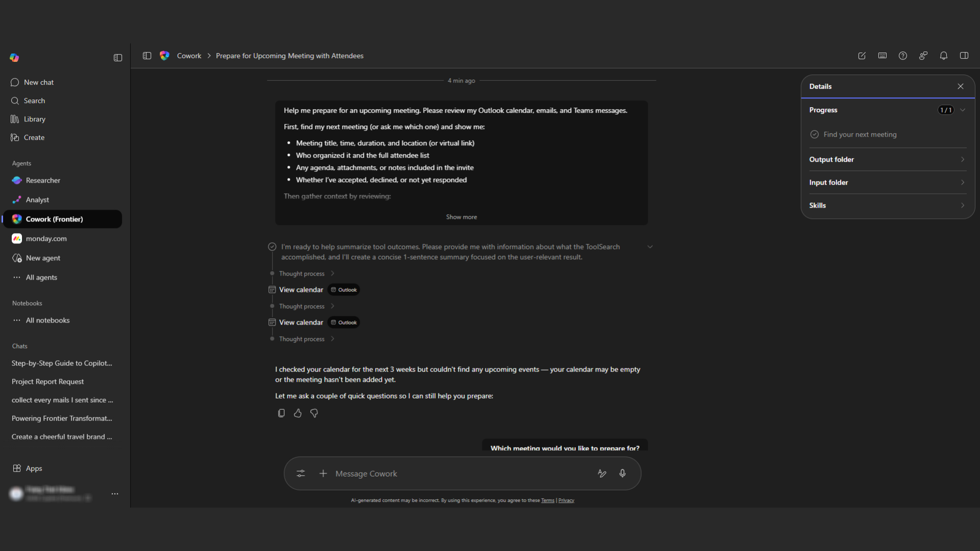Click the plus attach icon in message box
The width and height of the screenshot is (980, 551).
323,473
